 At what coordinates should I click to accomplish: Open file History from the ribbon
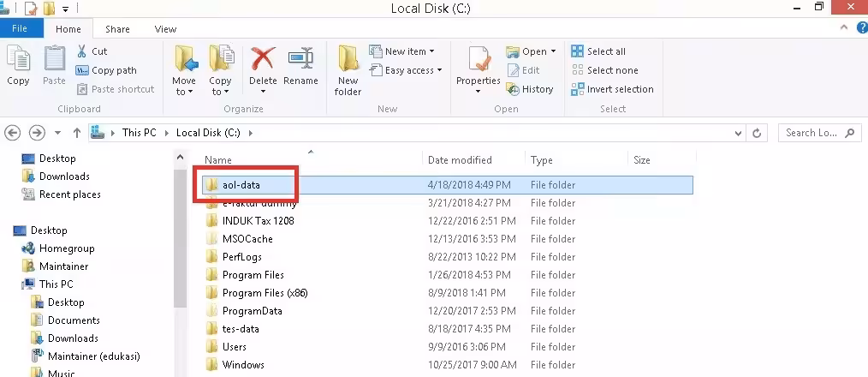click(x=530, y=89)
